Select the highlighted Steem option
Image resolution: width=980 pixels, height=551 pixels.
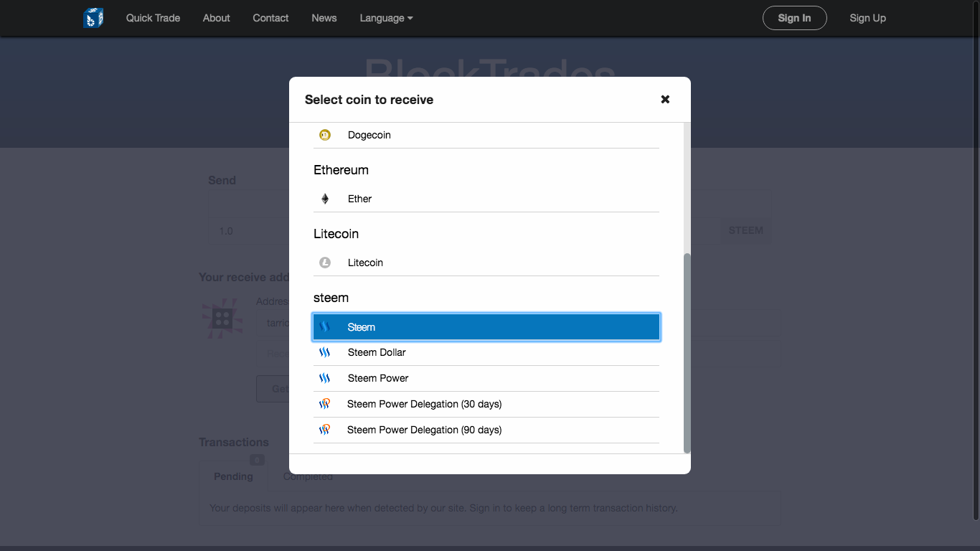pyautogui.click(x=486, y=327)
